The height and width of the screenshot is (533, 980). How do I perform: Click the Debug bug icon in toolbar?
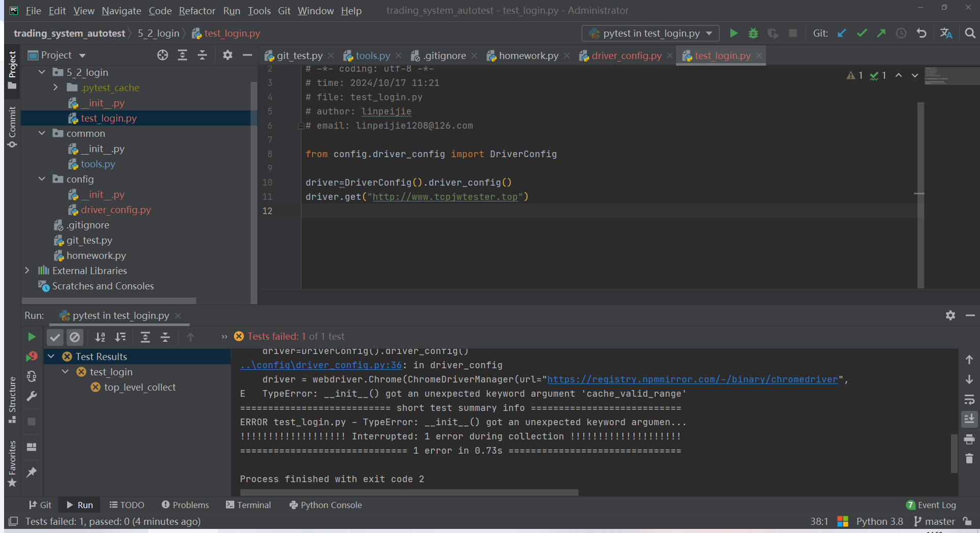tap(753, 34)
